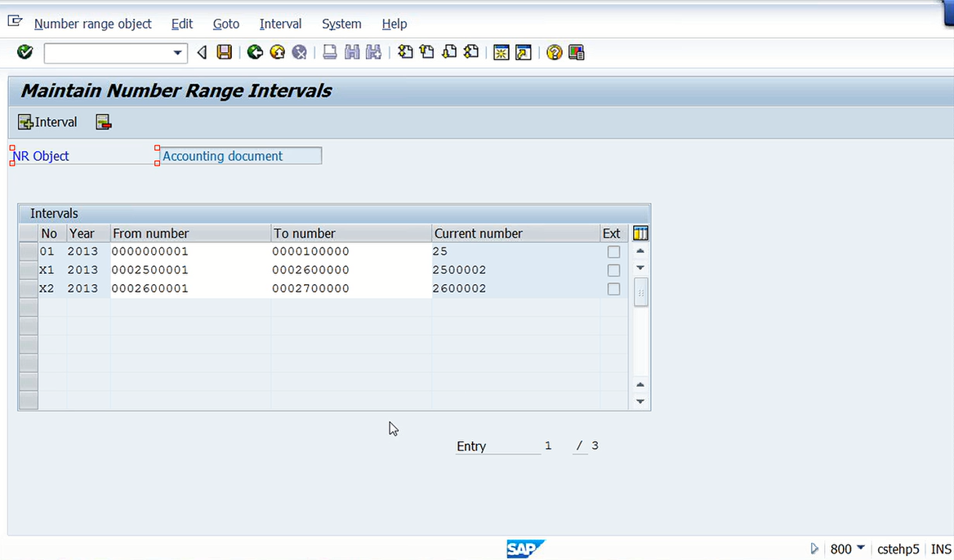This screenshot has width=954, height=560.
Task: Toggle the Ext checkbox for interval X2
Action: (x=614, y=289)
